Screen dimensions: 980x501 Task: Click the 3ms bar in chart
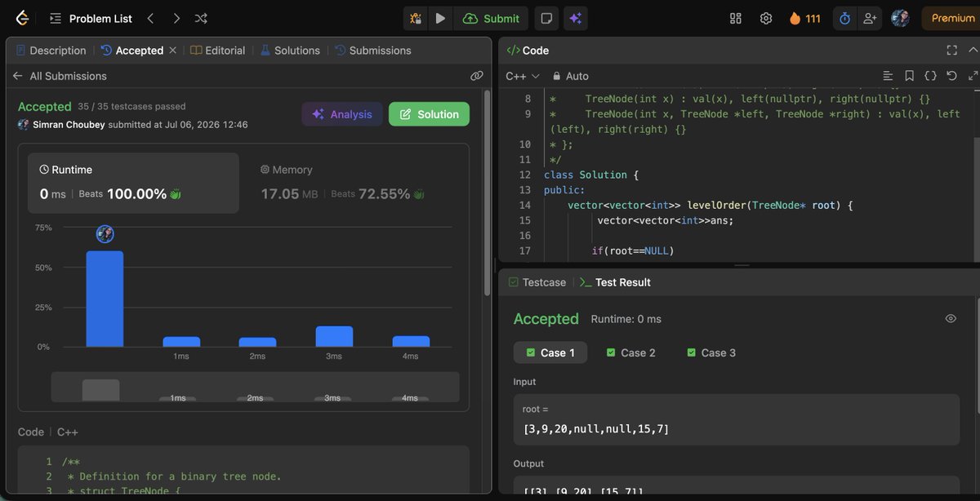point(334,336)
